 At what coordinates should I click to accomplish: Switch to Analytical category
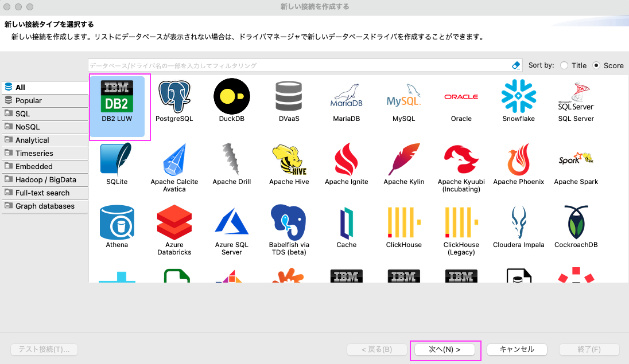click(x=45, y=140)
